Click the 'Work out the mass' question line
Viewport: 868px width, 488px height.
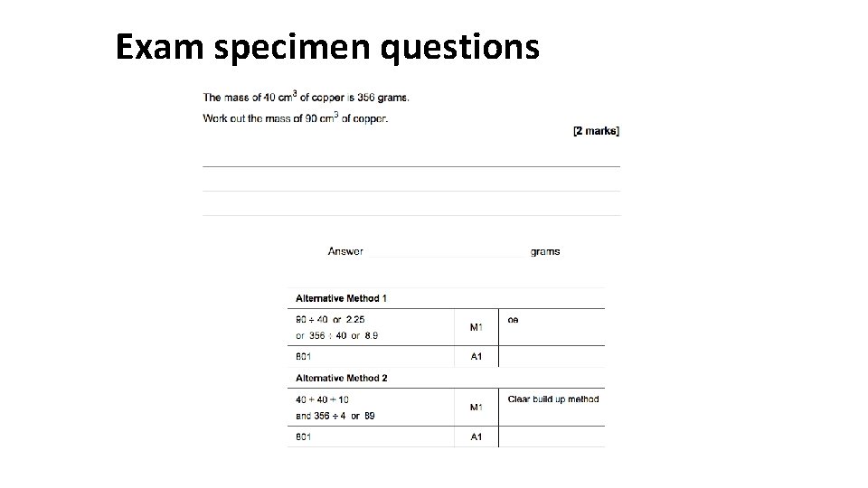coord(295,118)
